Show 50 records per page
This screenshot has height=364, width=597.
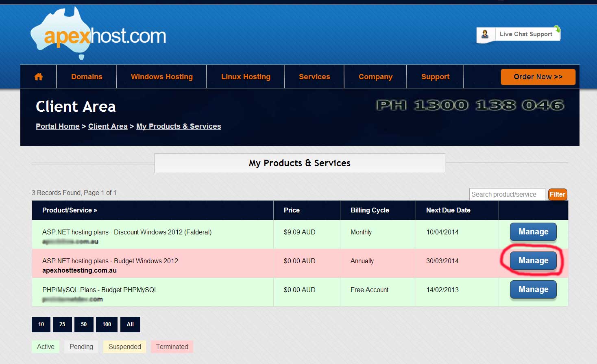pos(84,324)
